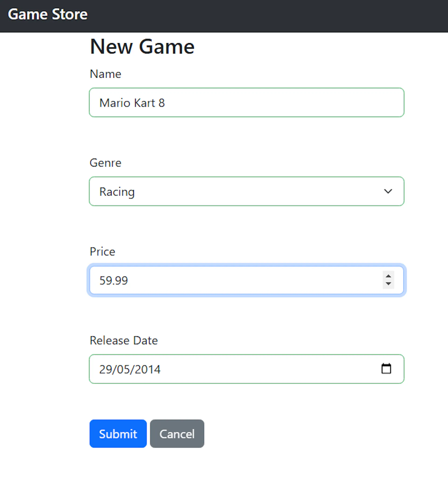
Task: Click the Genre dropdown chevron
Action: tap(388, 192)
